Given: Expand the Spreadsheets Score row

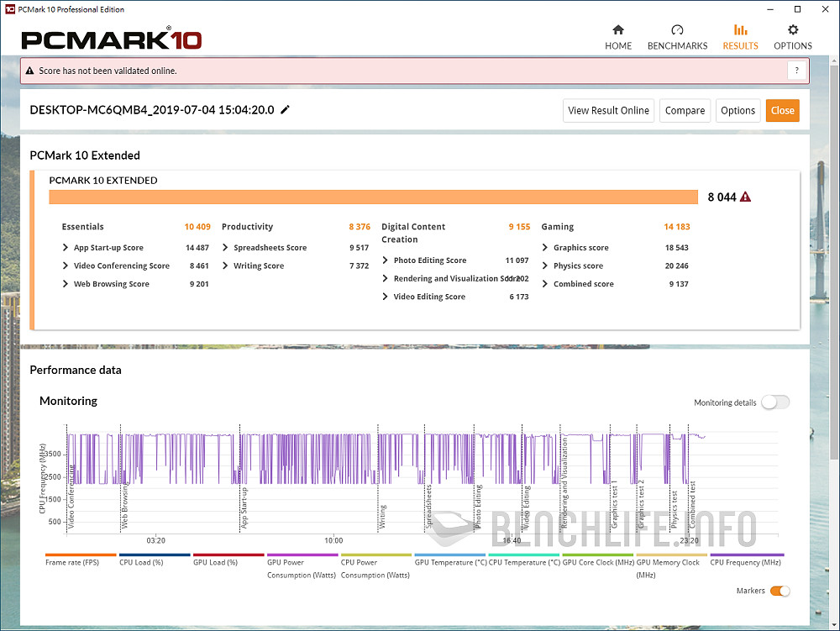Looking at the screenshot, I should point(226,248).
